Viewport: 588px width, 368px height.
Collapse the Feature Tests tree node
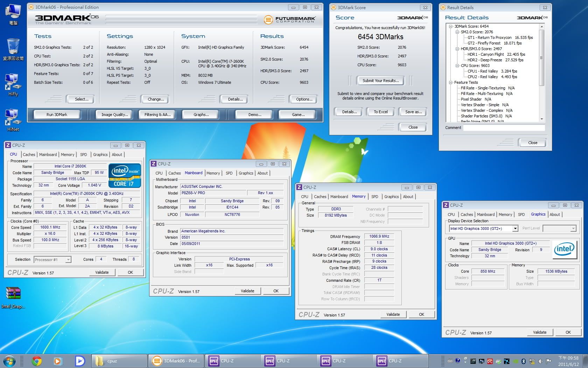[x=451, y=82]
